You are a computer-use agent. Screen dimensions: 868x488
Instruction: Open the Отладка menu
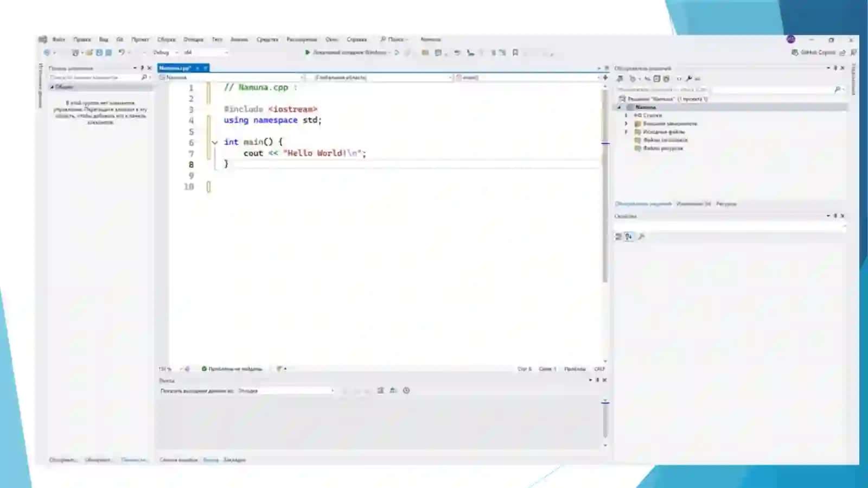pos(193,39)
